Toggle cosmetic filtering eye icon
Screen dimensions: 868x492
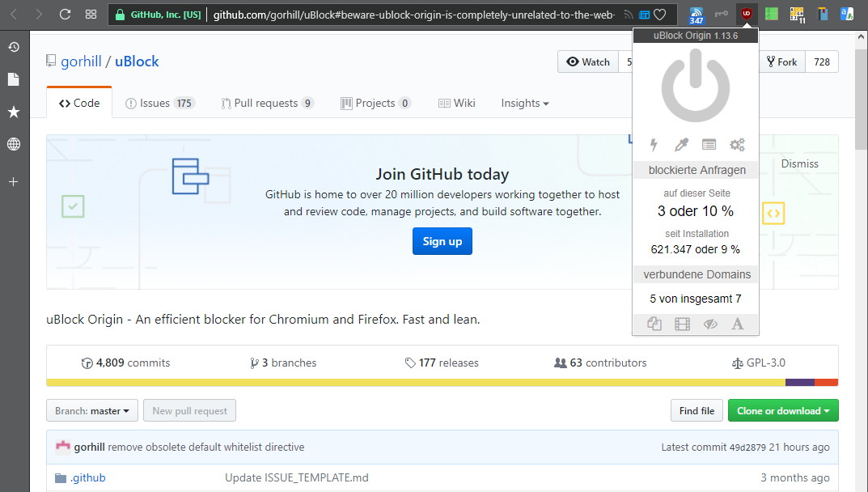coord(710,324)
